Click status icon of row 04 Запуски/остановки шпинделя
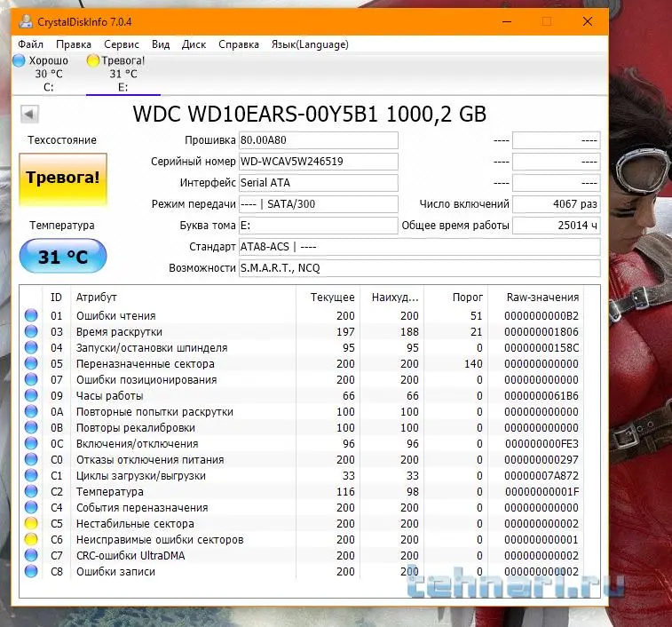Image resolution: width=672 pixels, height=627 pixels. coord(31,347)
